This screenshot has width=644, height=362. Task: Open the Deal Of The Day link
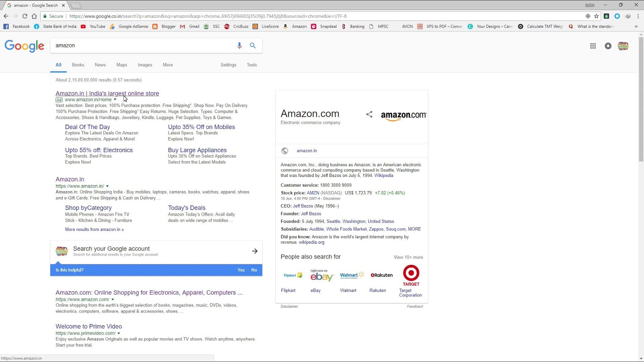point(87,127)
